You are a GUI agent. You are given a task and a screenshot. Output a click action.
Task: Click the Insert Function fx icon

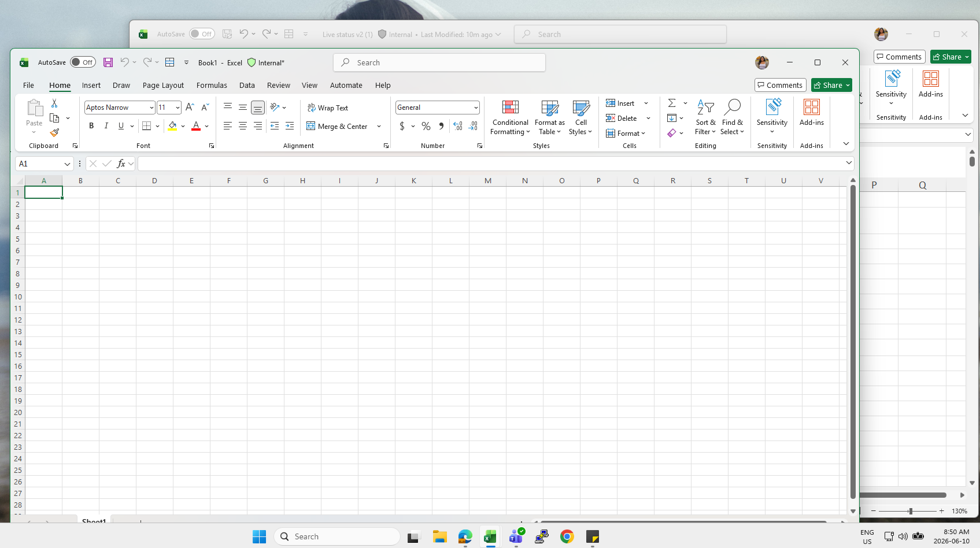click(121, 164)
